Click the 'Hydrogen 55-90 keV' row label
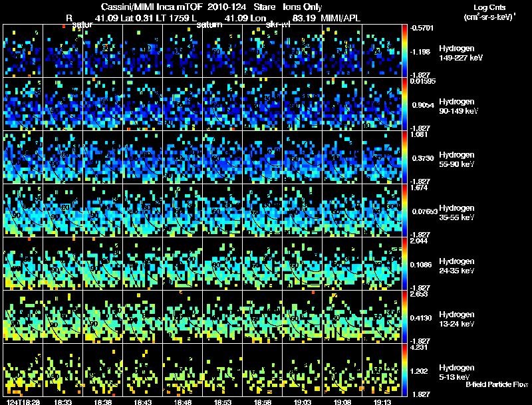This screenshot has height=405, width=532. tap(457, 160)
